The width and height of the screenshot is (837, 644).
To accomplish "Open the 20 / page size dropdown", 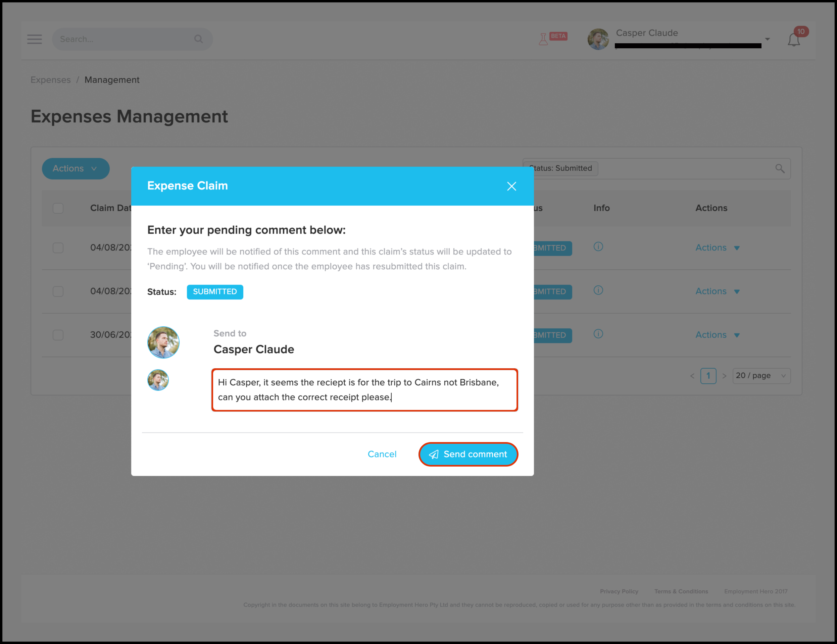I will (x=761, y=376).
